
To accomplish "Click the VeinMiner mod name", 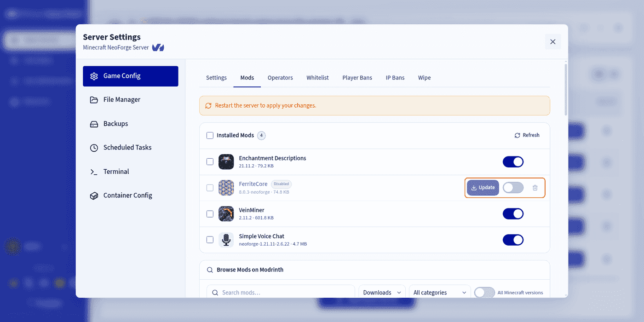I will [x=252, y=210].
